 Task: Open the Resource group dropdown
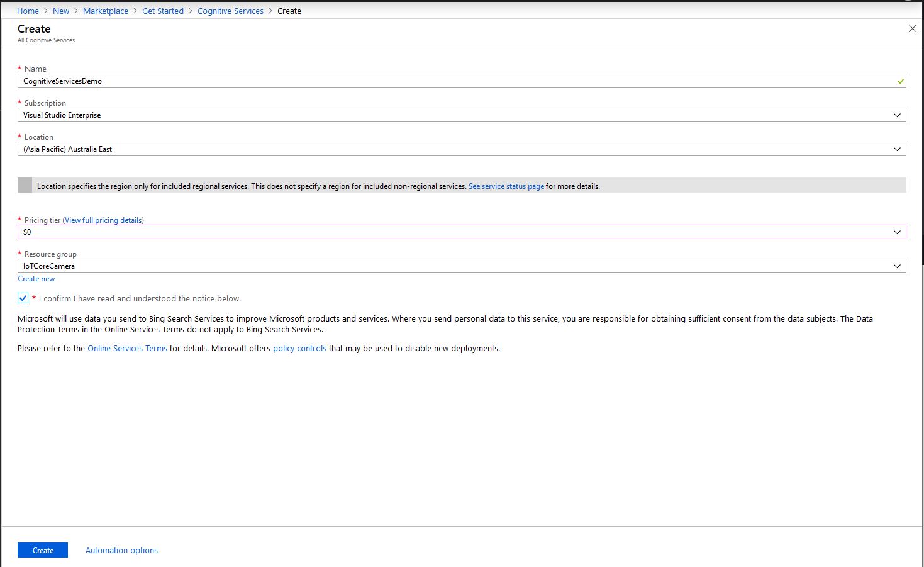point(897,266)
